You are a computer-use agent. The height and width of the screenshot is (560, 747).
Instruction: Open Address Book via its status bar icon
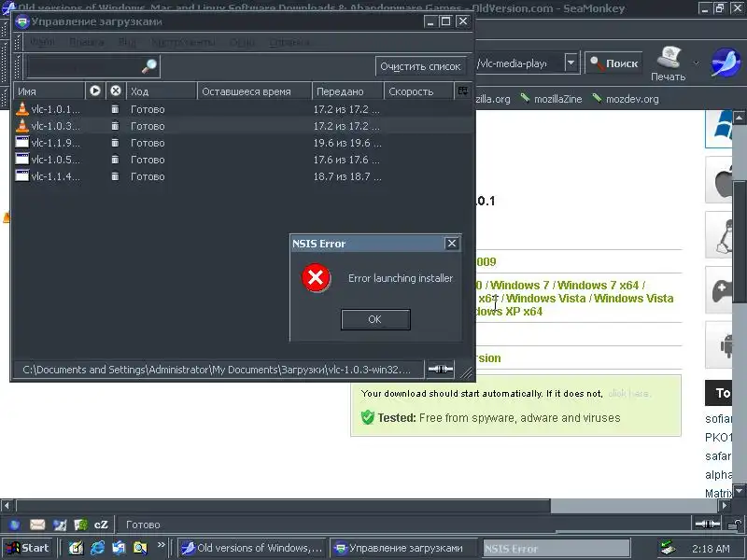(80, 525)
